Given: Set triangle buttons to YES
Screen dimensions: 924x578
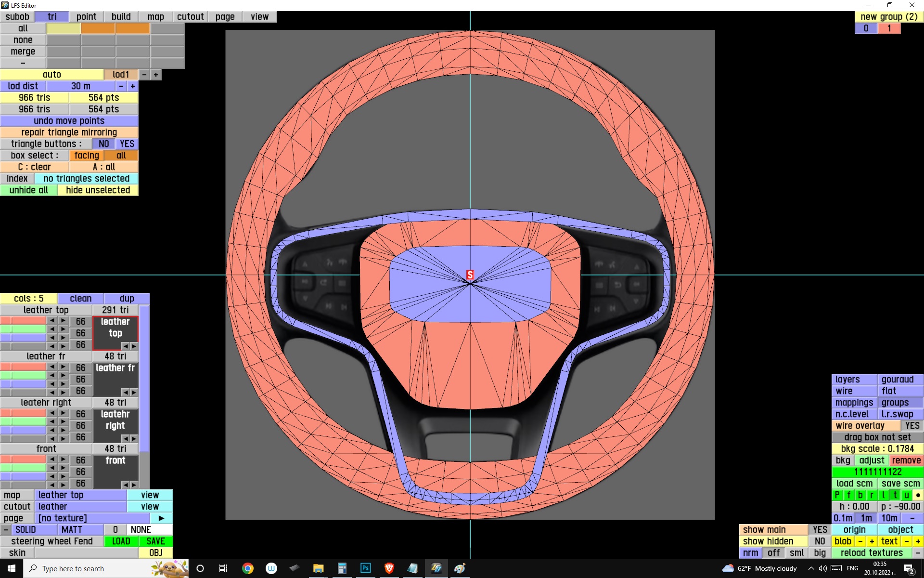Looking at the screenshot, I should click(127, 144).
